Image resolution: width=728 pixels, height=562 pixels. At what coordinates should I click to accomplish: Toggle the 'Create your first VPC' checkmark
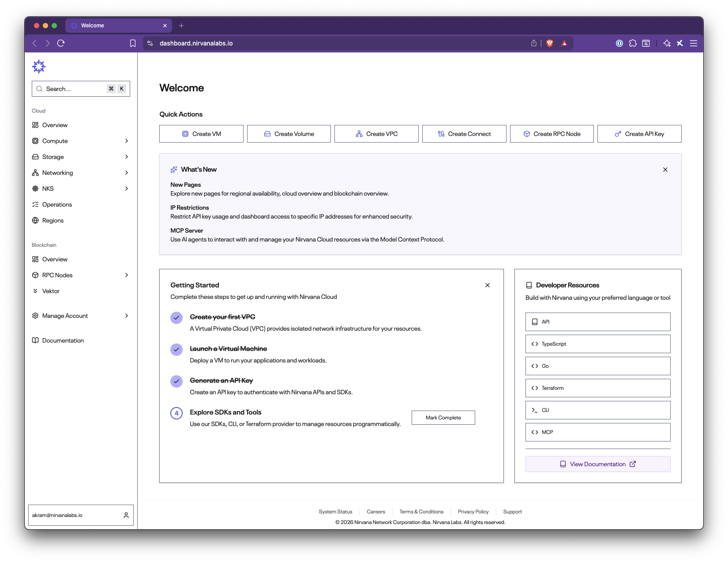(x=176, y=317)
